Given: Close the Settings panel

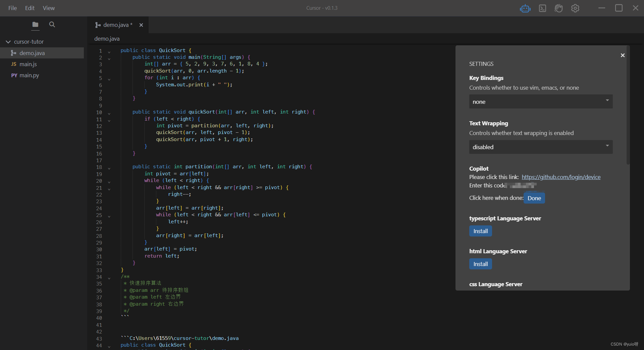Looking at the screenshot, I should pyautogui.click(x=623, y=55).
